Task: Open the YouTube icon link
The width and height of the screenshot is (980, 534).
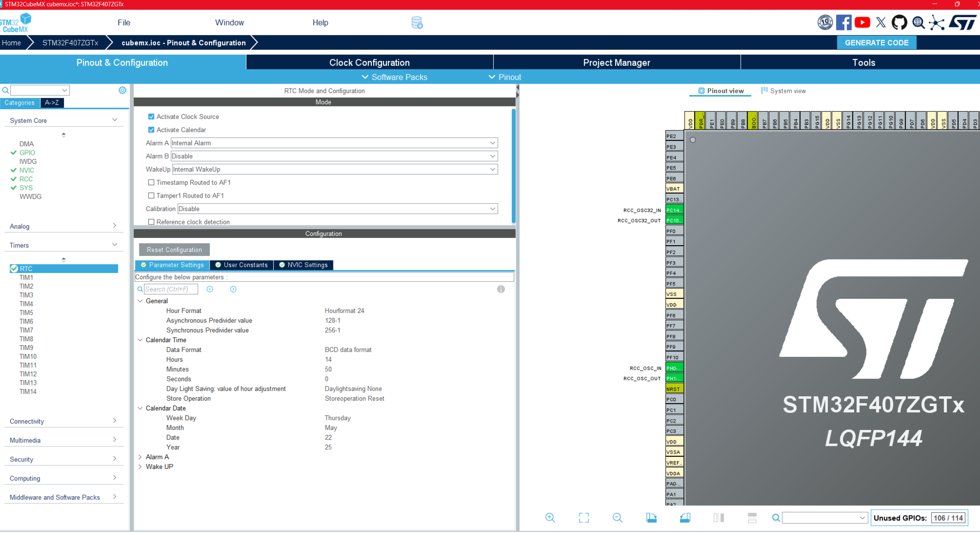Action: click(862, 23)
